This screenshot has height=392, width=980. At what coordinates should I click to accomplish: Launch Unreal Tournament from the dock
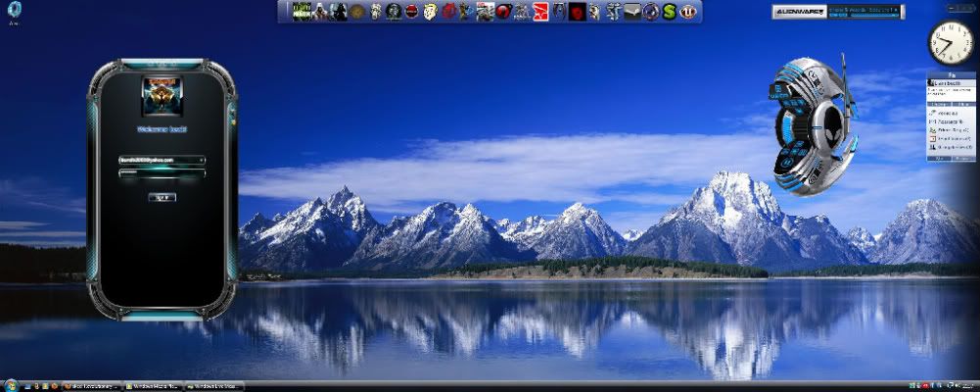coord(687,11)
